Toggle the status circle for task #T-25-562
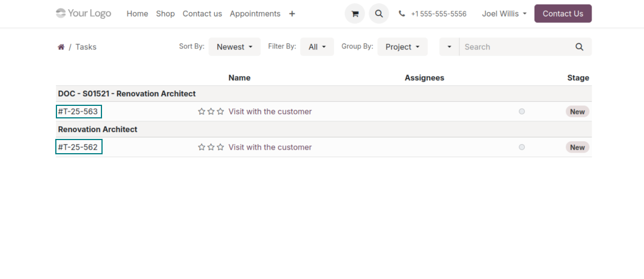 521,147
